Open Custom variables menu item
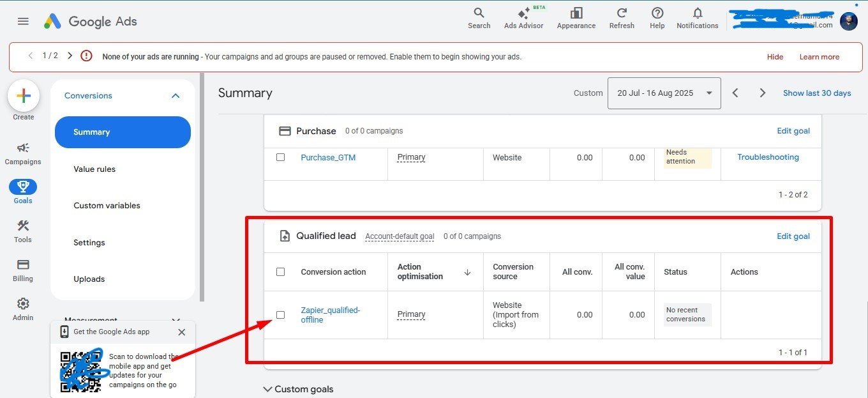The width and height of the screenshot is (868, 398). [107, 206]
